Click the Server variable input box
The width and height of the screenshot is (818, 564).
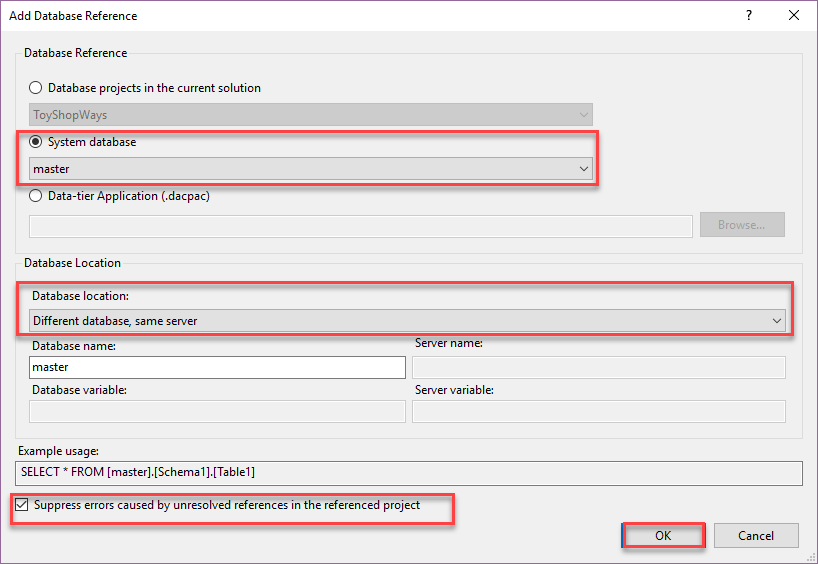coord(598,412)
